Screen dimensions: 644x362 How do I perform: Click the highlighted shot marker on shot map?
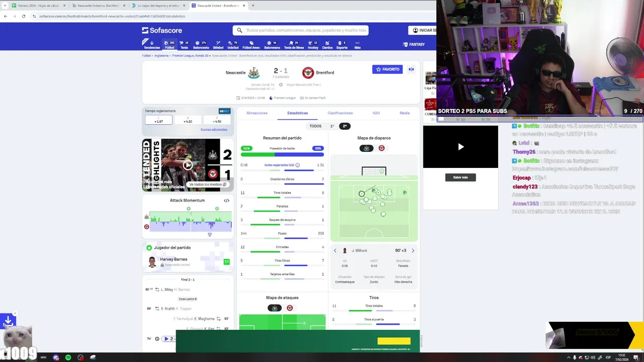click(361, 194)
